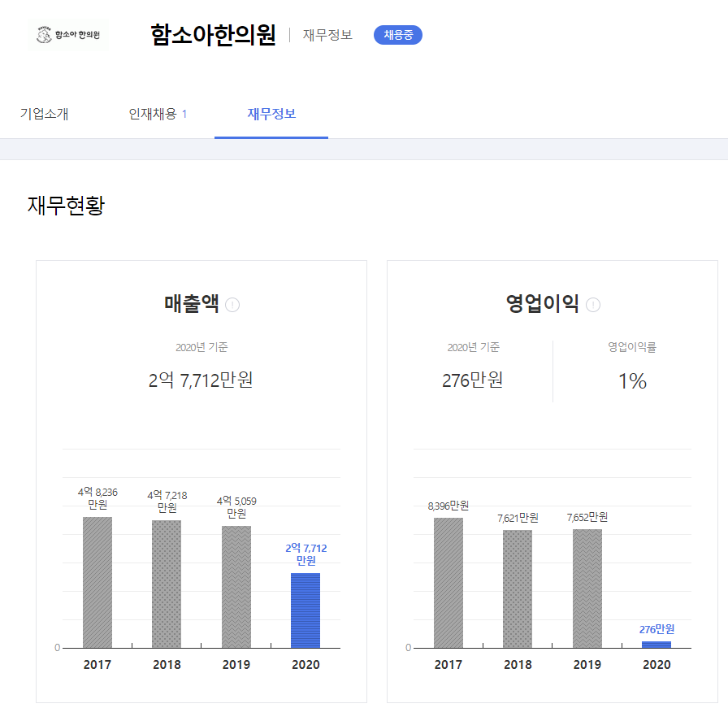Click the 4억 8,236 만원 chart label

coord(97,498)
